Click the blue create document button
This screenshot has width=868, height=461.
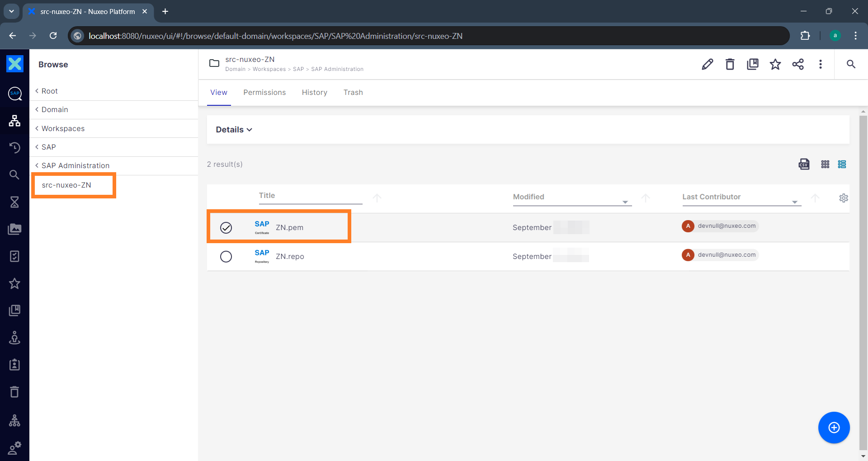click(834, 428)
